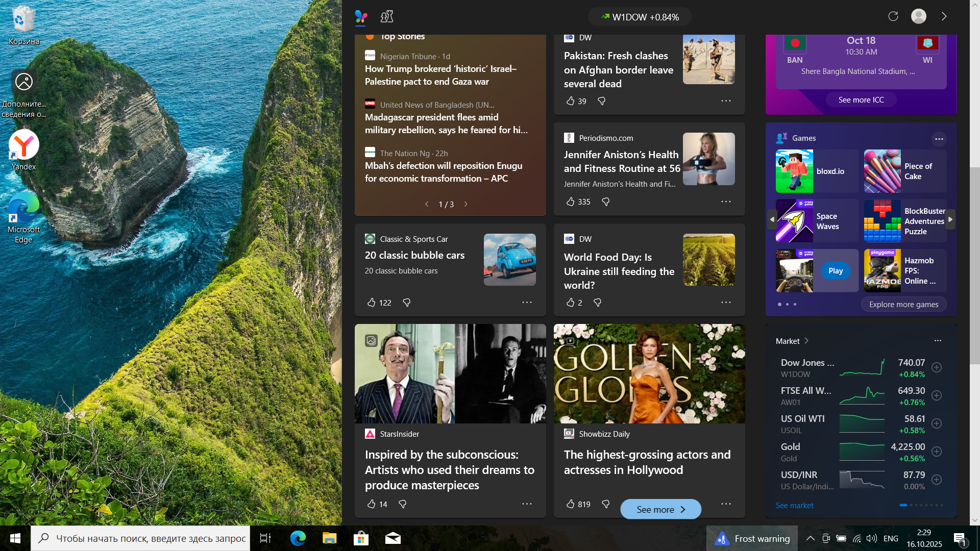
Task: Open the user profile avatar
Action: coord(918,16)
